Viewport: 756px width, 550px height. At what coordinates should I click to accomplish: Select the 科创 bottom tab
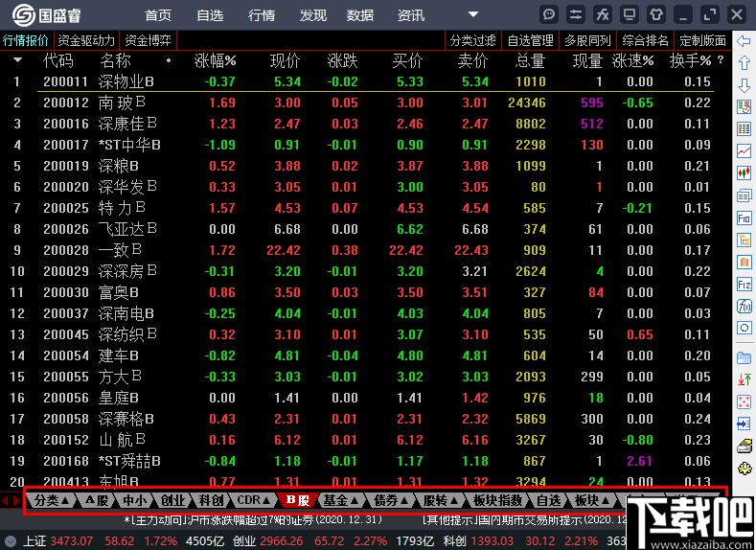pos(211,500)
